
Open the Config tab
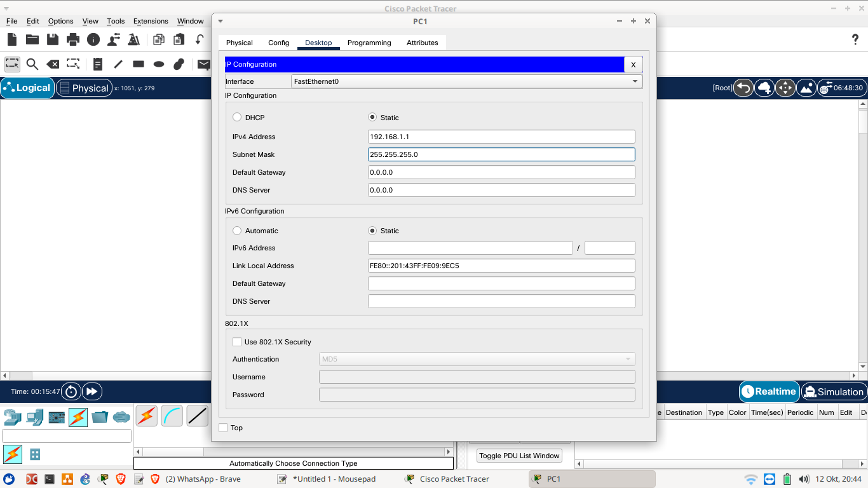tap(278, 43)
